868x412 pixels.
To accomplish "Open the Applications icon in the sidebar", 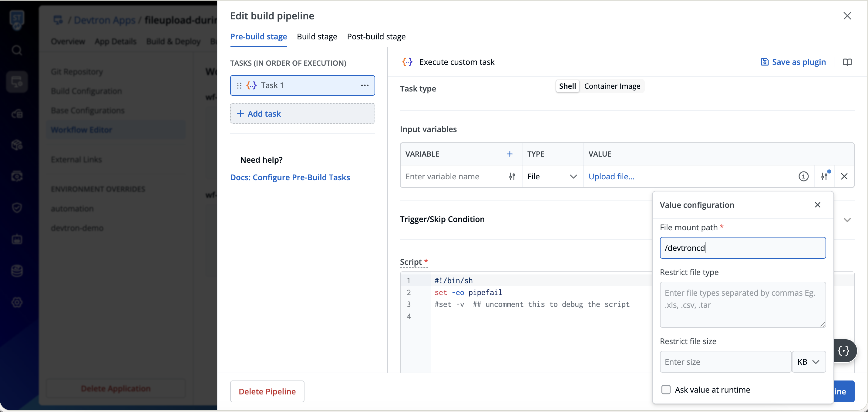I will tap(17, 82).
